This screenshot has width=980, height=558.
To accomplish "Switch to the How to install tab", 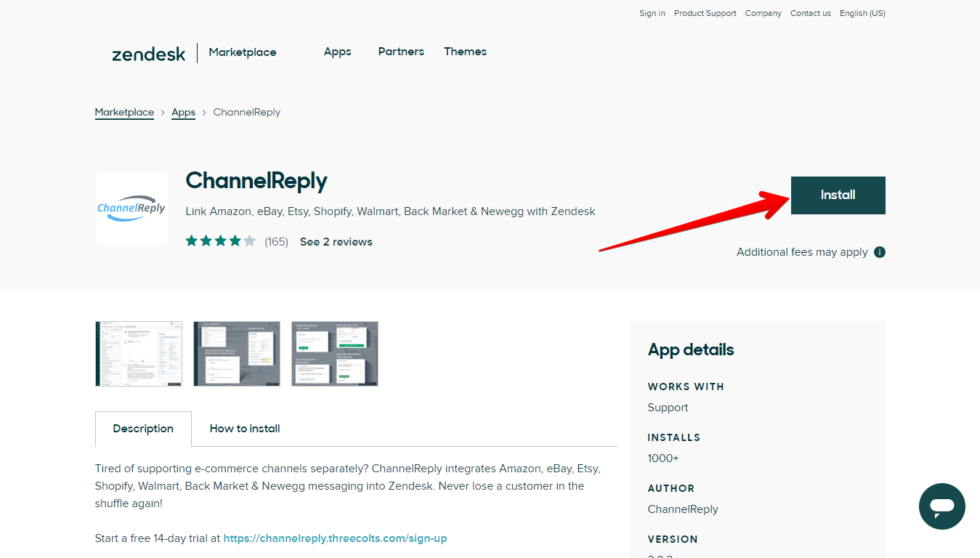I will (x=245, y=429).
